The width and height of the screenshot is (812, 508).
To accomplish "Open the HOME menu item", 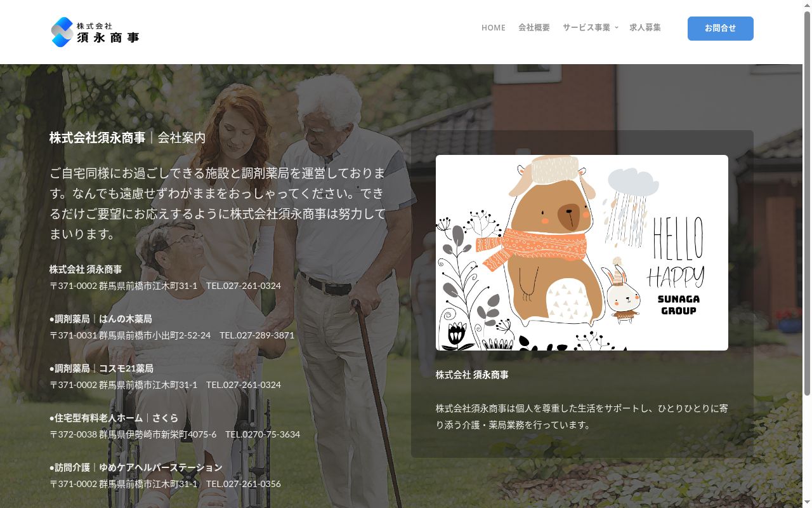I will [494, 27].
